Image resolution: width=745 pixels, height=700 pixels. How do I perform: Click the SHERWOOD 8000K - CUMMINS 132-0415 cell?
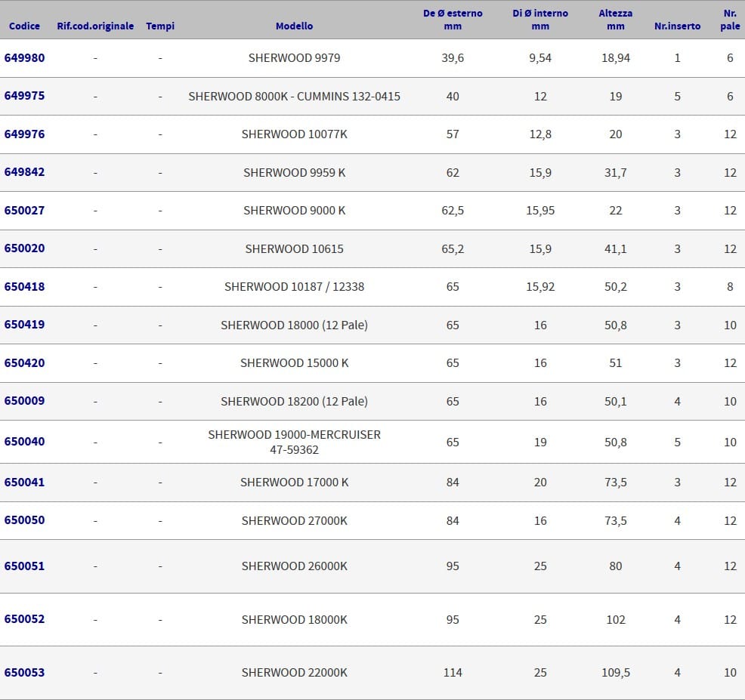[294, 96]
